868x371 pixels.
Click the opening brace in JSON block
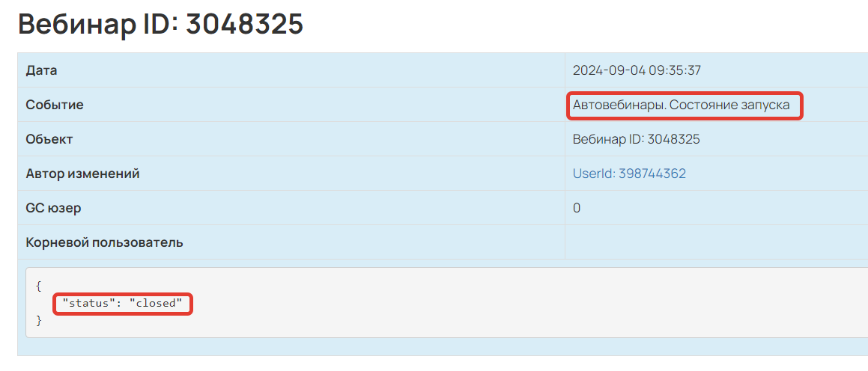pyautogui.click(x=38, y=286)
